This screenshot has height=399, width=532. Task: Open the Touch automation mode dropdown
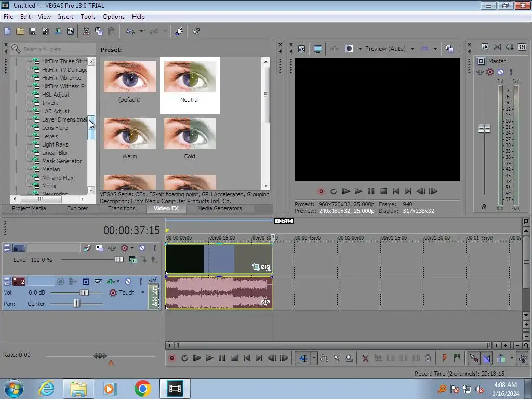[x=143, y=292]
